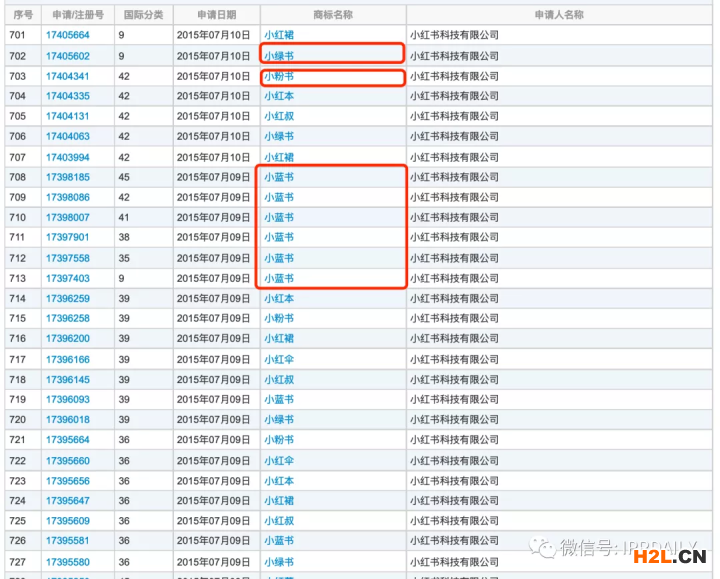The width and height of the screenshot is (720, 579).
Task: Click trademark 小红本 in row 704
Action: 279,96
